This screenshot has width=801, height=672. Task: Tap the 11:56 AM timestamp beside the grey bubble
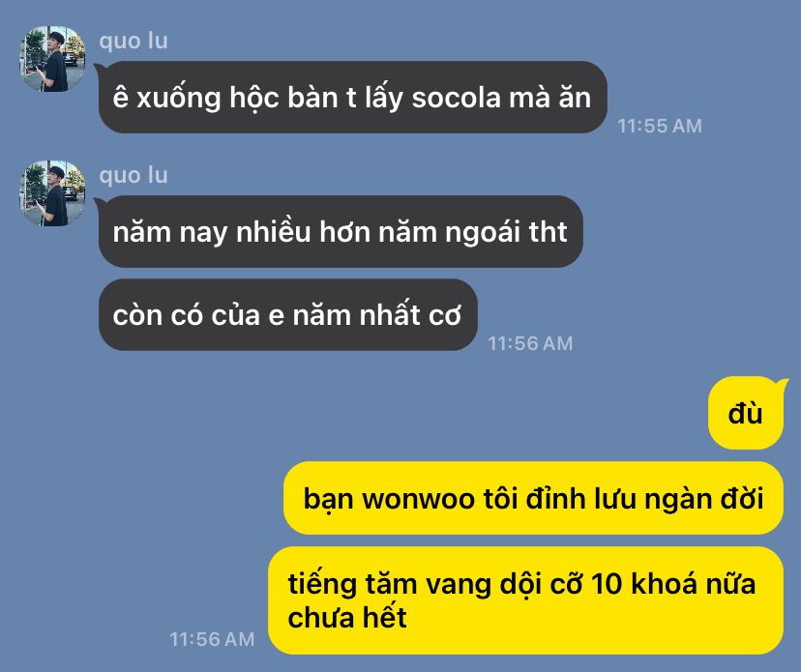530,343
